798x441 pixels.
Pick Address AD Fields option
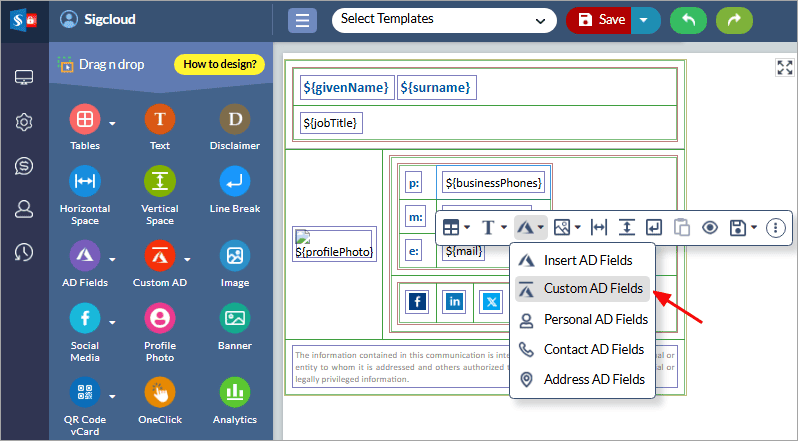(x=593, y=379)
